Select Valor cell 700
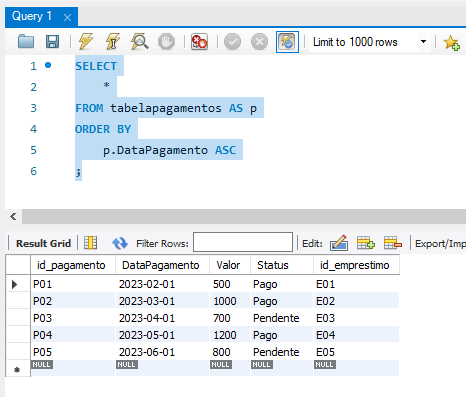 [x=230, y=318]
